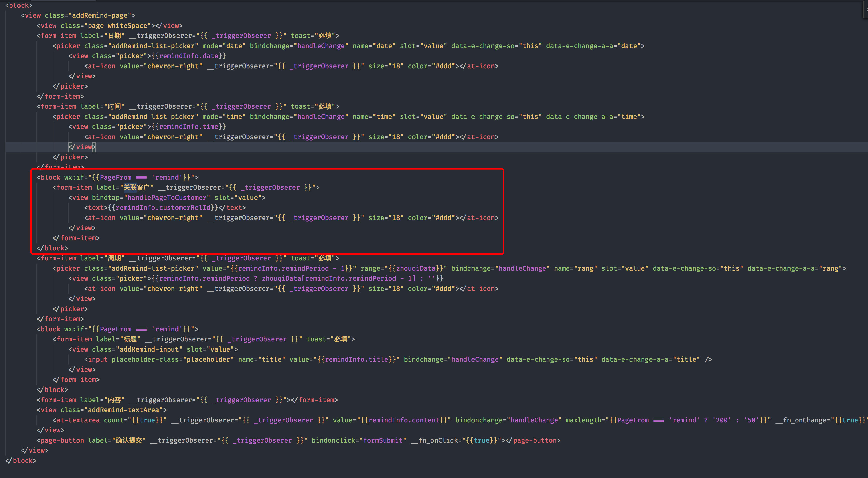Click the at-textarea tag name
Image resolution: width=868 pixels, height=478 pixels.
(x=78, y=420)
